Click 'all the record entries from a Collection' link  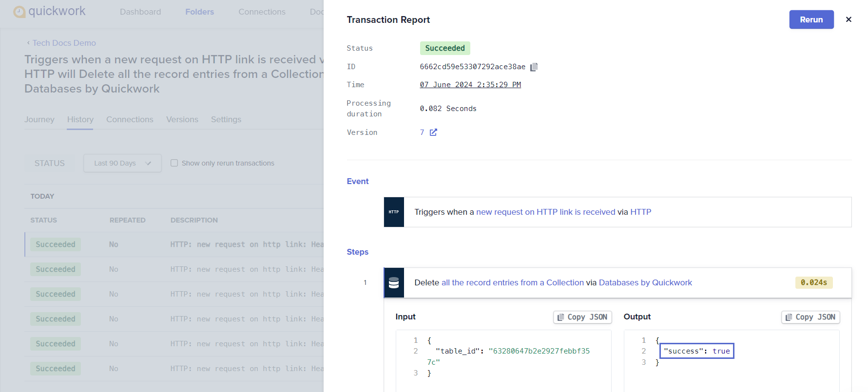512,282
